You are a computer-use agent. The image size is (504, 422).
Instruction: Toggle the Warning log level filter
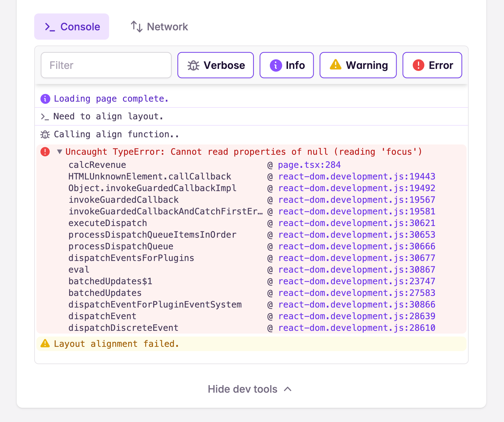coord(358,65)
